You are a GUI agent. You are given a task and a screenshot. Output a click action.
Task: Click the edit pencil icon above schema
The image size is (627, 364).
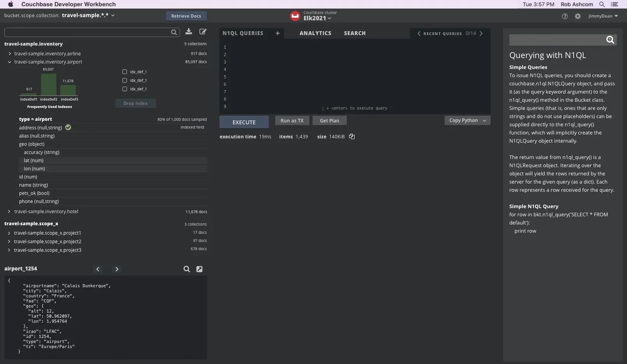tap(203, 32)
